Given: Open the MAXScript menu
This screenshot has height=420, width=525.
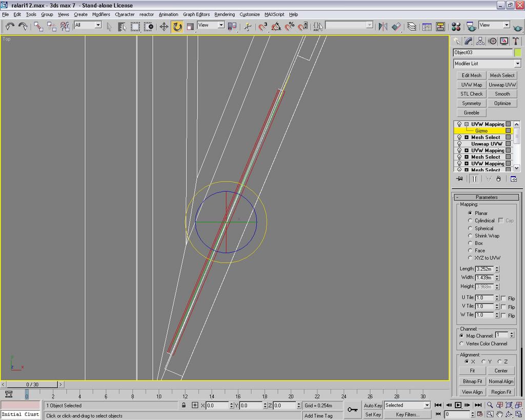Looking at the screenshot, I should (x=274, y=14).
